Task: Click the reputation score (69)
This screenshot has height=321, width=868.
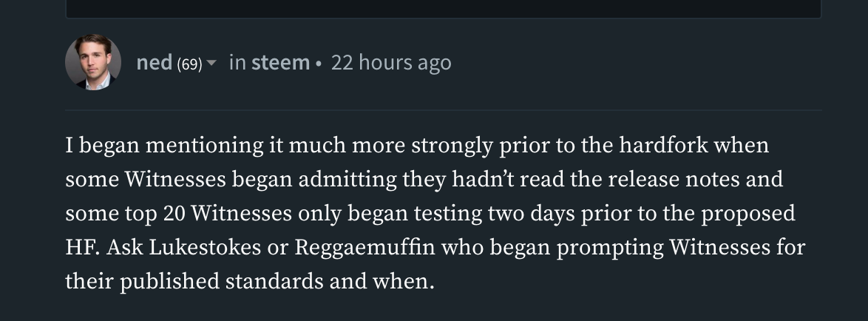Action: point(189,64)
